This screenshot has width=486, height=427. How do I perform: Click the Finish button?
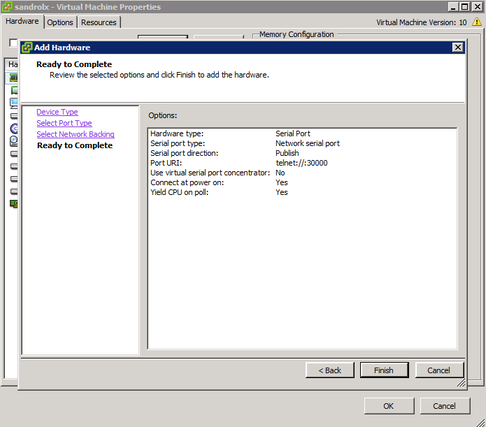pos(384,370)
